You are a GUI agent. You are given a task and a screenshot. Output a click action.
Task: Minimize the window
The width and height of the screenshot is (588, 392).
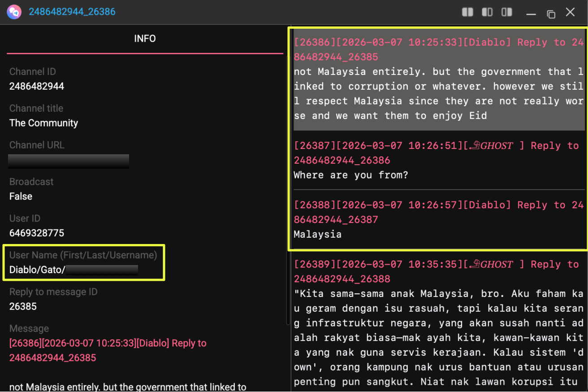(531, 13)
